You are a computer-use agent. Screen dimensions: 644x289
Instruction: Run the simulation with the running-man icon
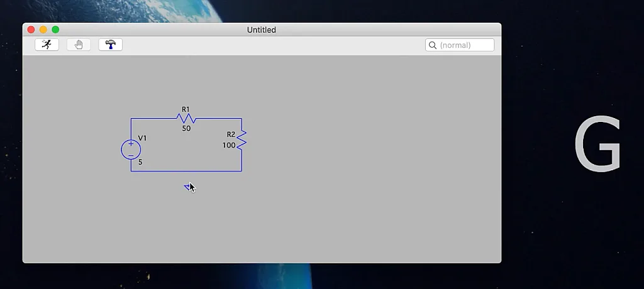[x=47, y=45]
